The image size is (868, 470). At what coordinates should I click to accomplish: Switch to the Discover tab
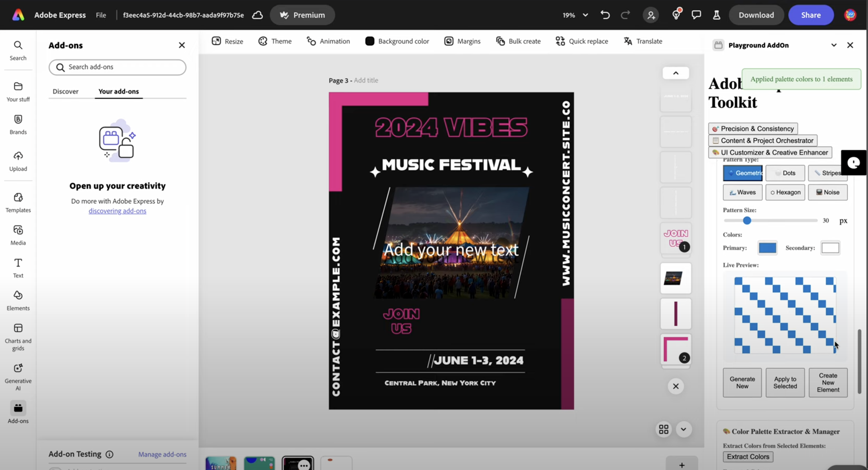coord(65,91)
